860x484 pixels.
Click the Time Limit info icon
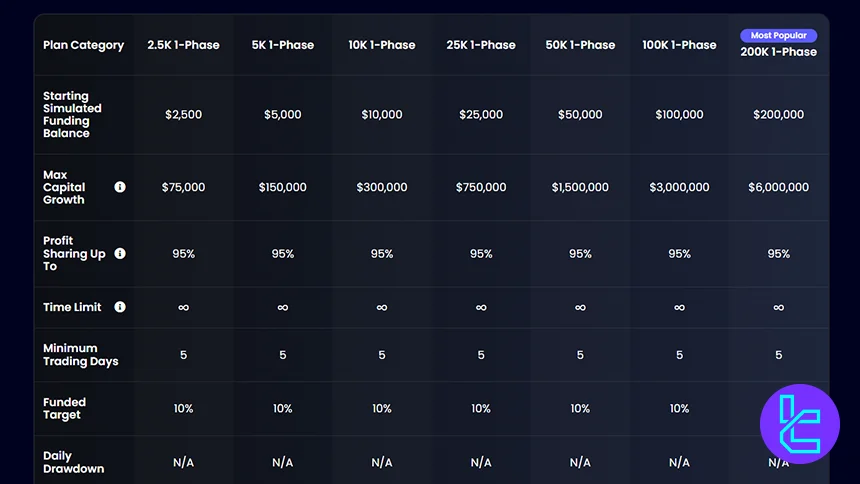(x=120, y=307)
